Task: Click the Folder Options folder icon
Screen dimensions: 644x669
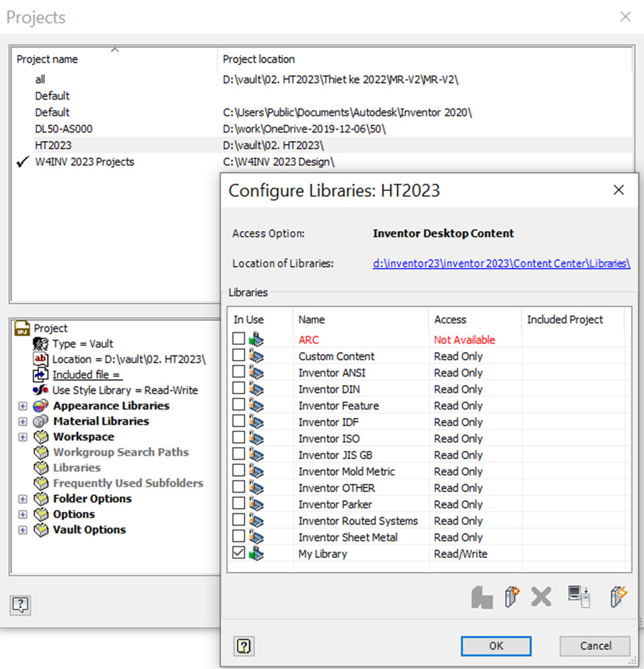Action: click(x=41, y=499)
